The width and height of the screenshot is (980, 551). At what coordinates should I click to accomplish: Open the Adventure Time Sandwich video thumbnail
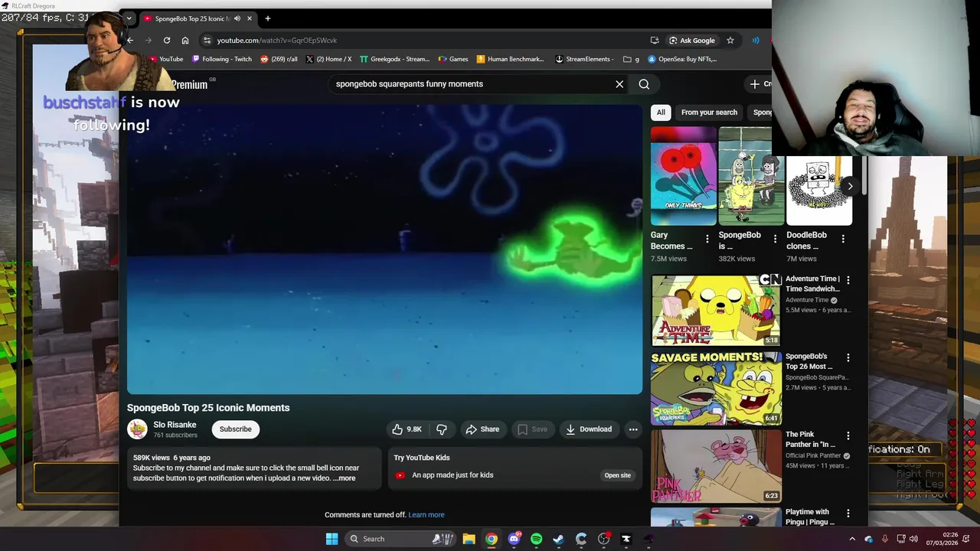click(x=716, y=310)
